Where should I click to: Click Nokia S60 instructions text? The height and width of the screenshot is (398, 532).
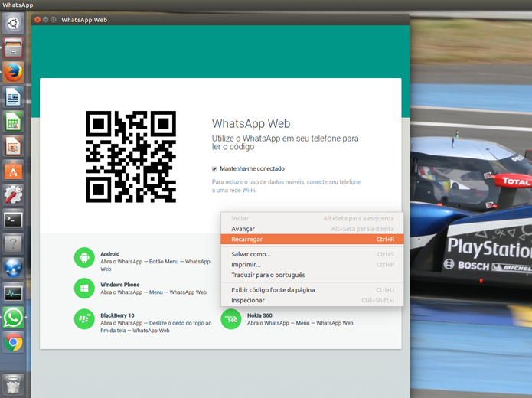point(300,323)
